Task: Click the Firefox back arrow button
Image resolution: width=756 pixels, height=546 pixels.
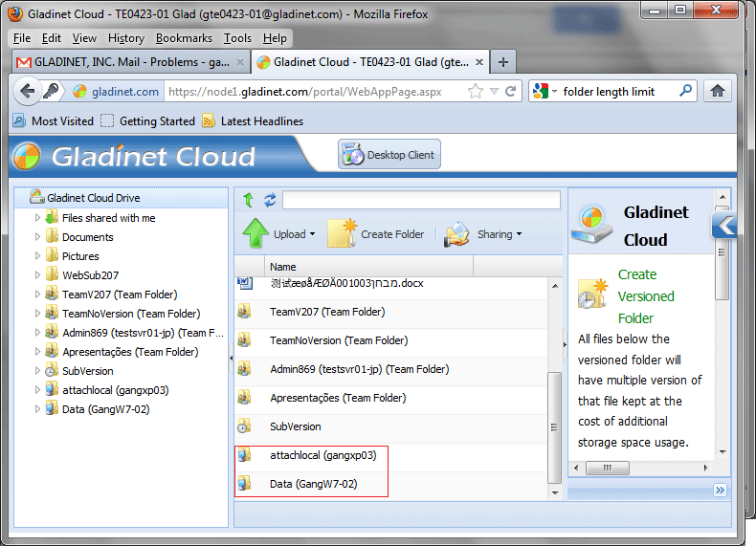Action: point(28,91)
